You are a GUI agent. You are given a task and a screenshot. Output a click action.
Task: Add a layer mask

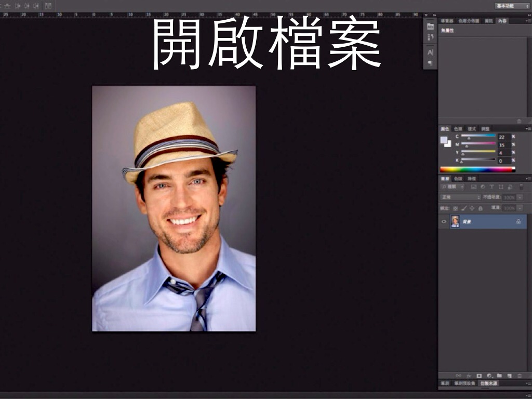click(x=479, y=375)
